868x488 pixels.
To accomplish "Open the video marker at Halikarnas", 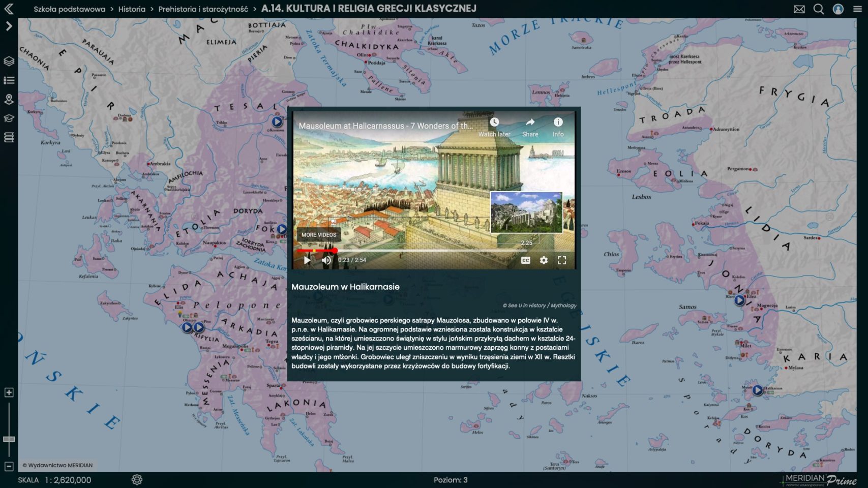I will [x=758, y=390].
